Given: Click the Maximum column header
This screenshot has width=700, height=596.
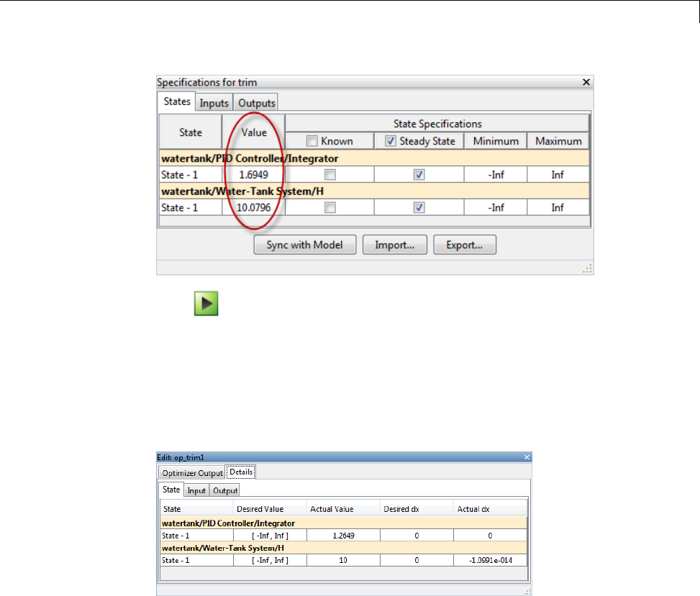Looking at the screenshot, I should 558,141.
